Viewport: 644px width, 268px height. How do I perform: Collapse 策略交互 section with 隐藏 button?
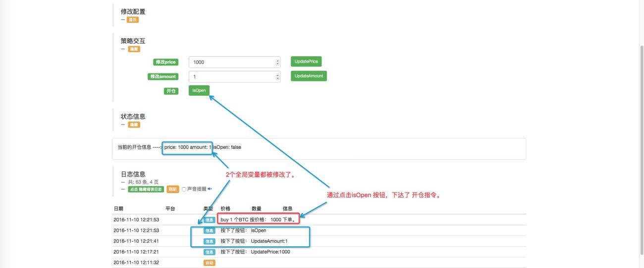tap(134, 49)
